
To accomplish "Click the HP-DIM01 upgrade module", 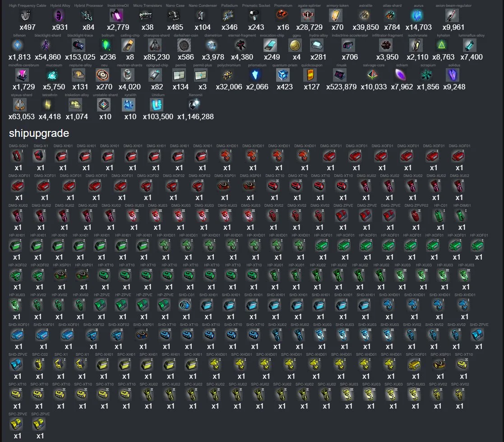I will coord(461,216).
